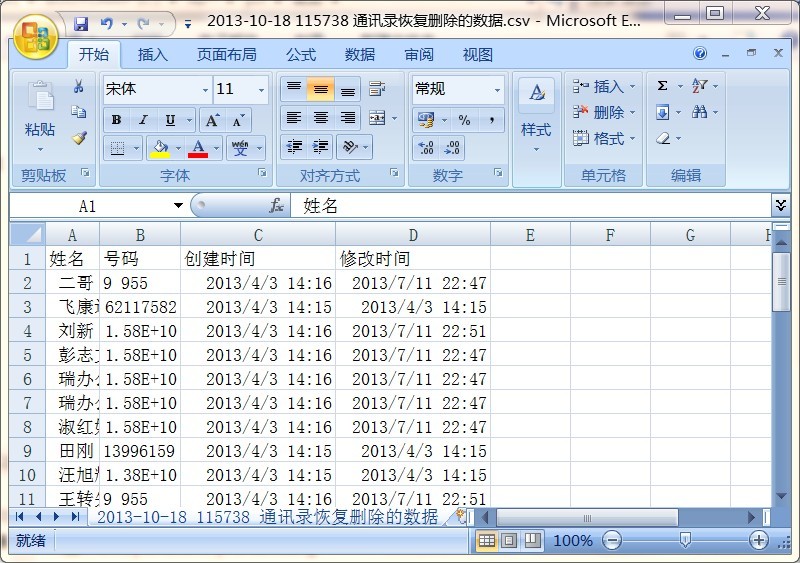Select the Format Painter brush
Viewport: 800px width, 563px height.
pos(78,138)
